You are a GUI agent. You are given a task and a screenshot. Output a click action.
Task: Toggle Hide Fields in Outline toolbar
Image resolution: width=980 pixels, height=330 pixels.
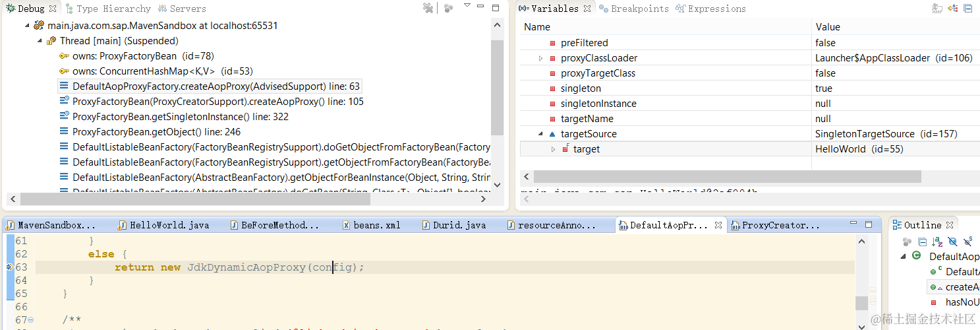click(952, 242)
